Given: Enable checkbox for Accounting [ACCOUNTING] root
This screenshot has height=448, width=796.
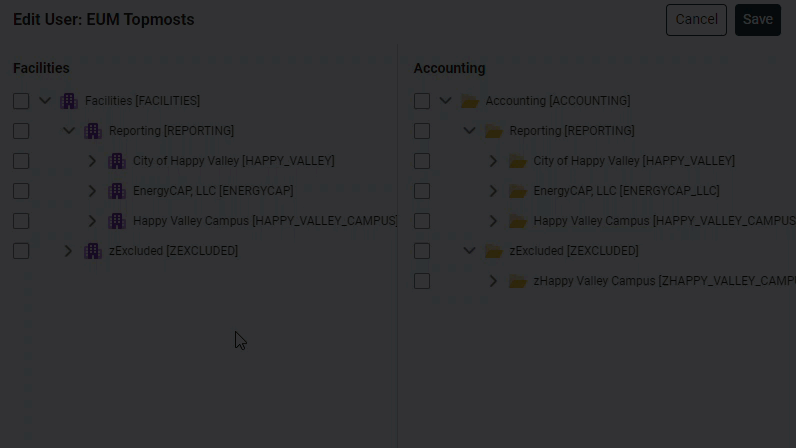Looking at the screenshot, I should tap(422, 101).
